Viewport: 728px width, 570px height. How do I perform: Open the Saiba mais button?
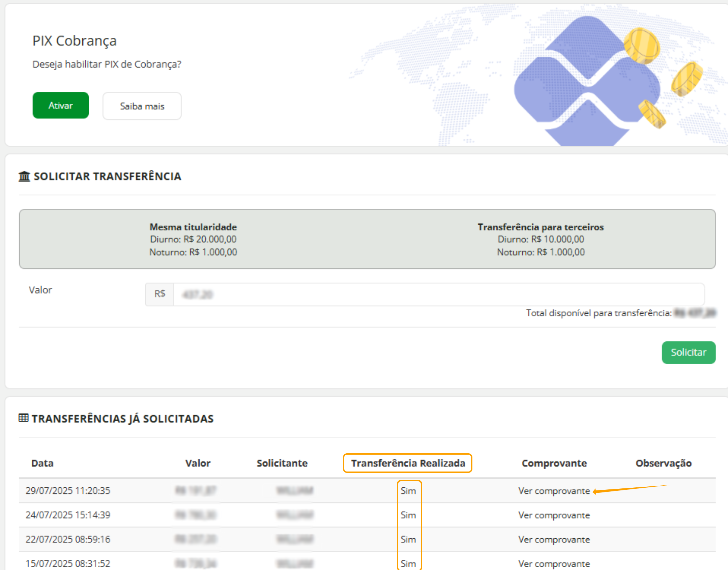point(142,106)
